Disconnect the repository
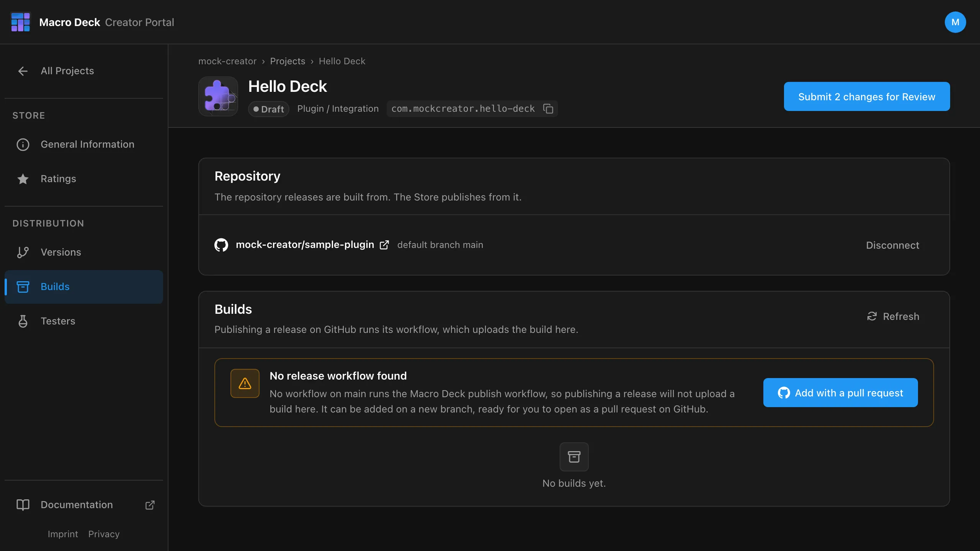 (x=893, y=245)
